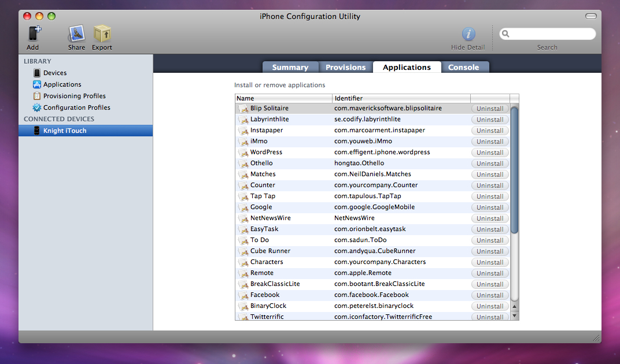Click identifier com.apple.Remote
620x364 pixels.
[x=363, y=273]
